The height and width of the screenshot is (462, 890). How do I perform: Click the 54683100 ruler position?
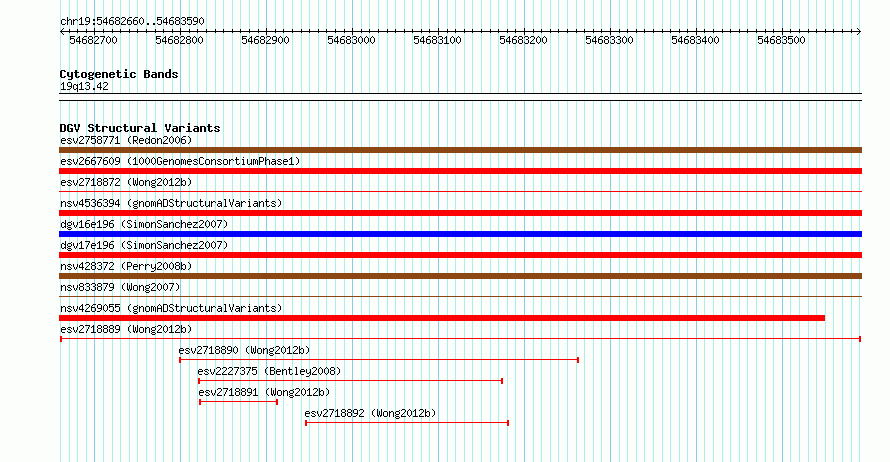tap(437, 40)
